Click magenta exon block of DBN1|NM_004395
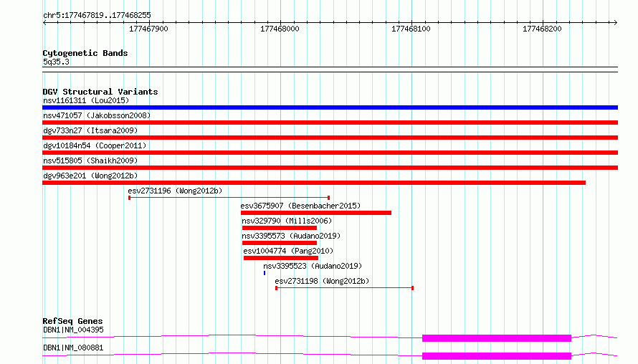 pyautogui.click(x=496, y=338)
